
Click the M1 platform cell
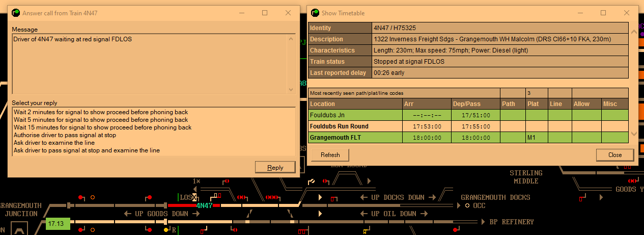click(537, 138)
